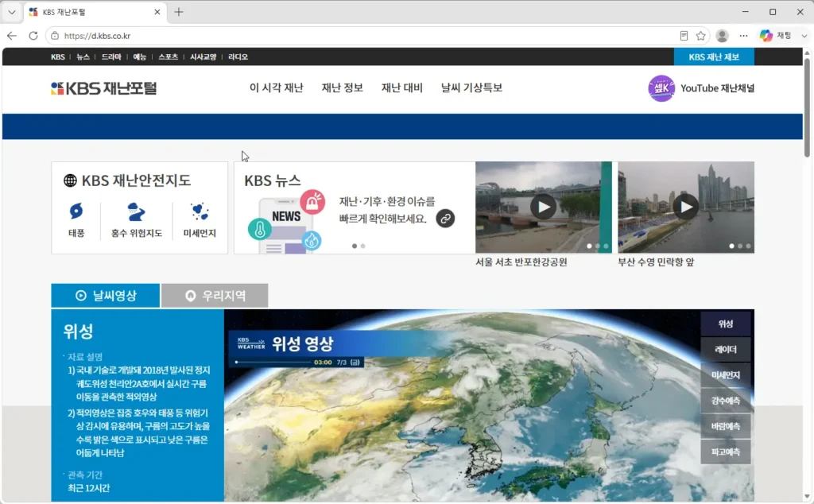Click the NEWS phone illustration
The width and height of the screenshot is (814, 504).
pyautogui.click(x=285, y=222)
